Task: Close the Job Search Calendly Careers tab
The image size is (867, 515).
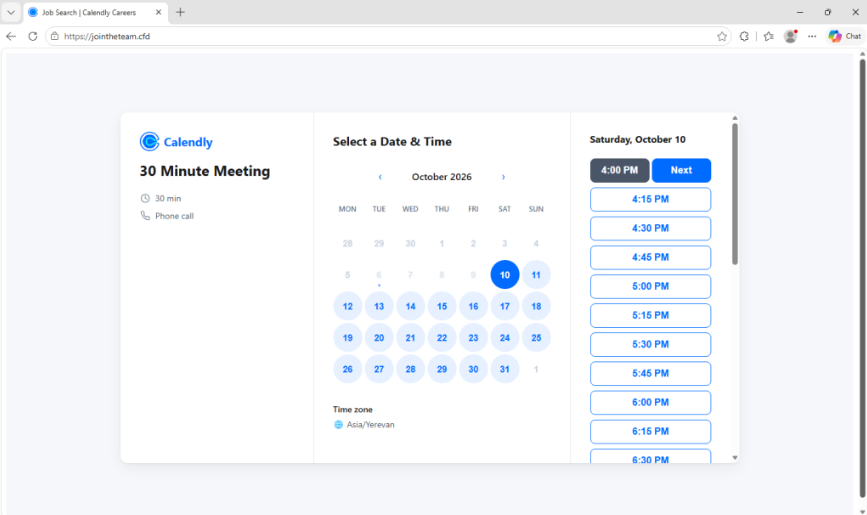Action: (x=159, y=12)
